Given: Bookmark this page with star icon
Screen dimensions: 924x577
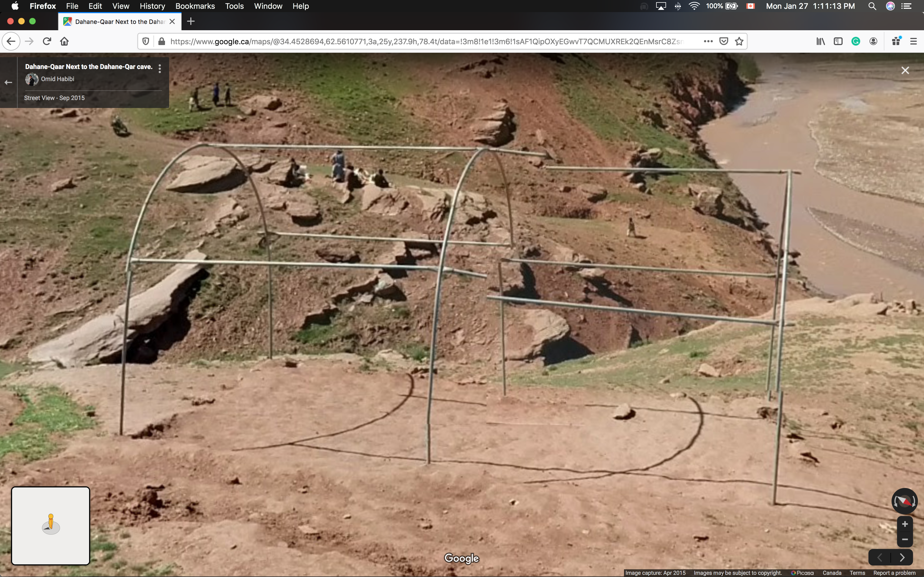Looking at the screenshot, I should pyautogui.click(x=739, y=41).
